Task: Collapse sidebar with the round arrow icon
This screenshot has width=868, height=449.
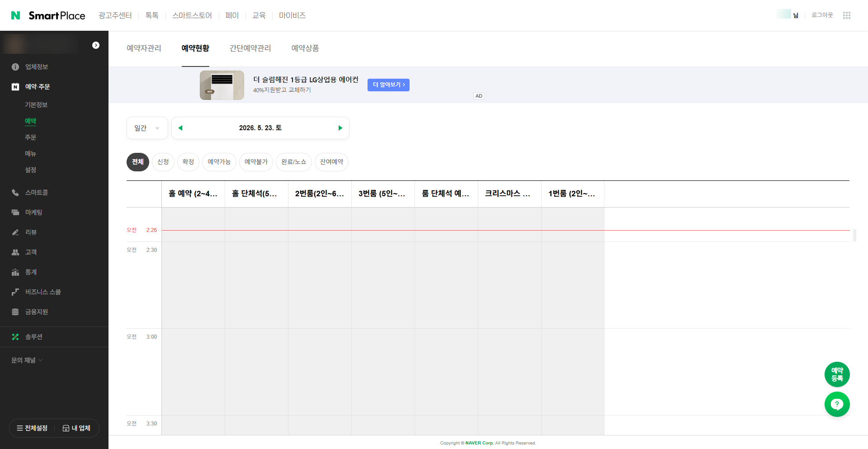Action: pyautogui.click(x=96, y=45)
